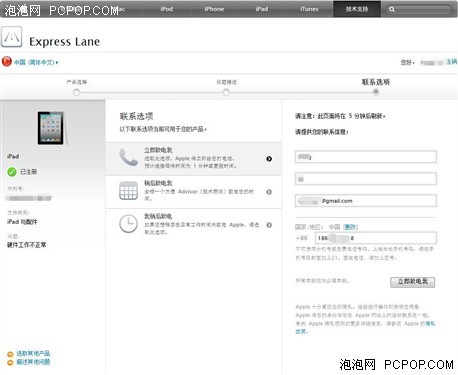Click the 更改 change country link
Screen dimensions: 458x375
point(350,227)
